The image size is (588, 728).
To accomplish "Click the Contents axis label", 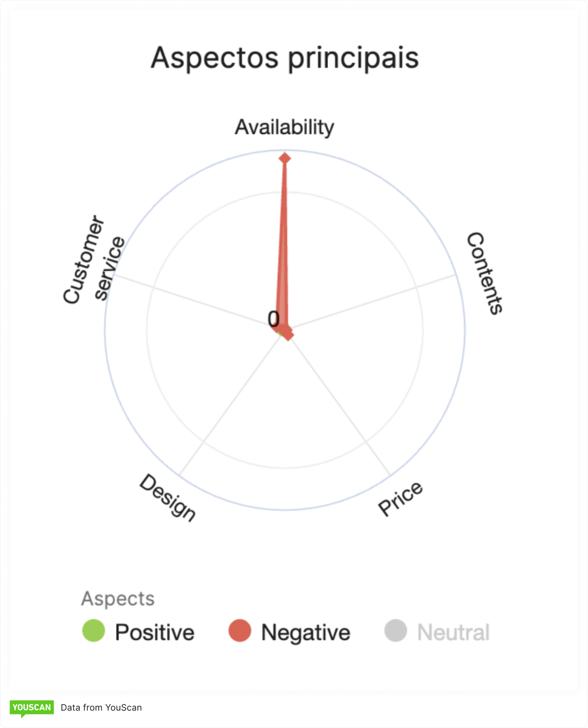I will click(485, 273).
